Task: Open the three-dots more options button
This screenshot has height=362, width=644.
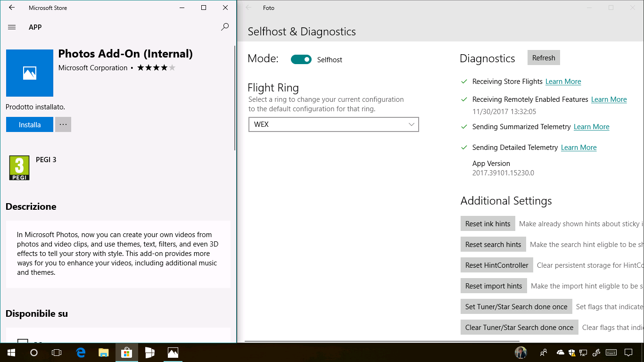Action: (63, 124)
